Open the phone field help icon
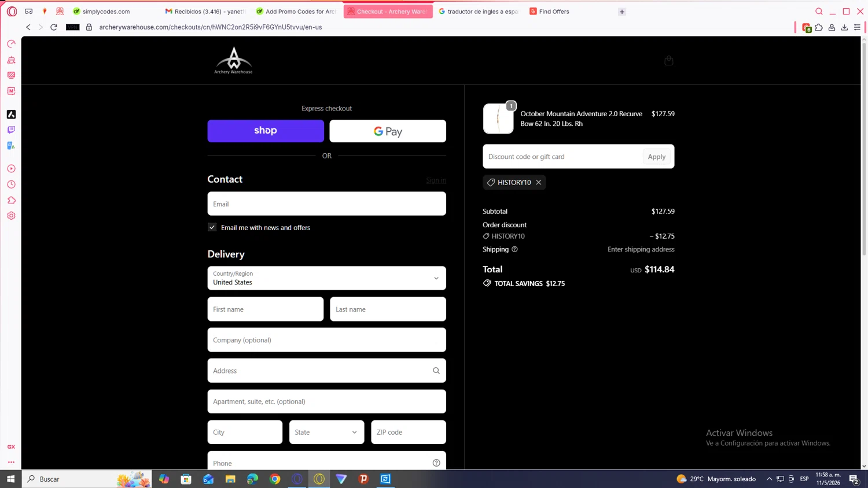 pyautogui.click(x=436, y=463)
